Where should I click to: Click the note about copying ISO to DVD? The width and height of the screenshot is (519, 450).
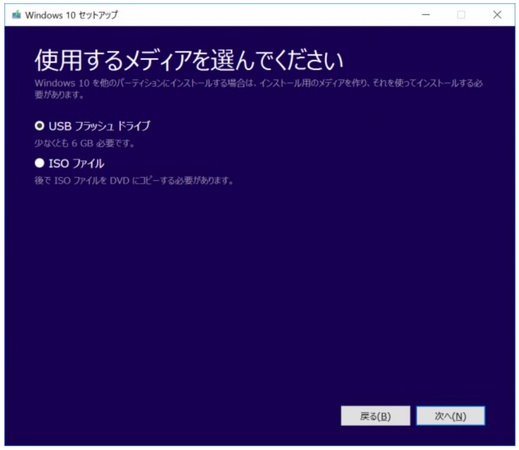134,181
